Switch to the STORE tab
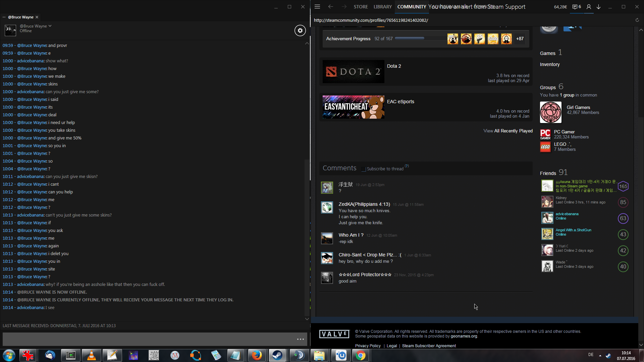Viewport: 644px width, 362px height. point(361,7)
